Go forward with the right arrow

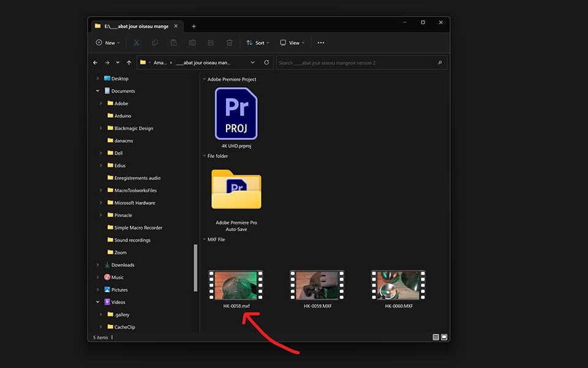[x=107, y=63]
